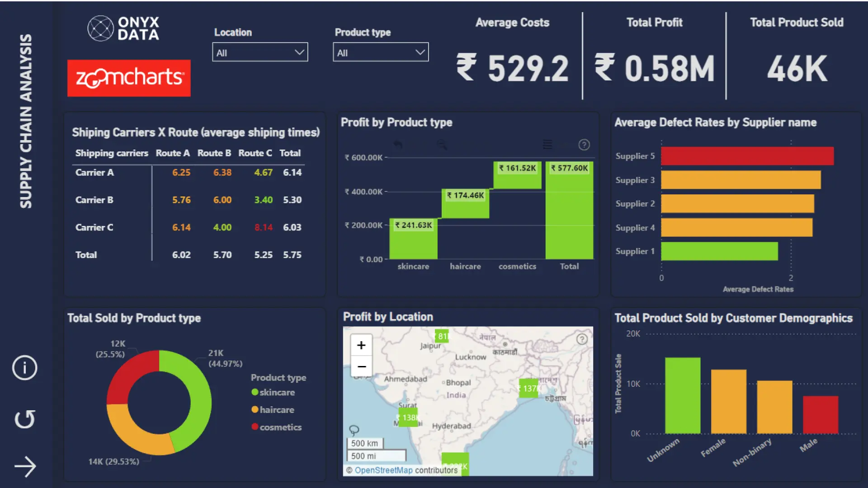The height and width of the screenshot is (488, 868).
Task: Zoom in on the map with plus button
Action: 361,345
